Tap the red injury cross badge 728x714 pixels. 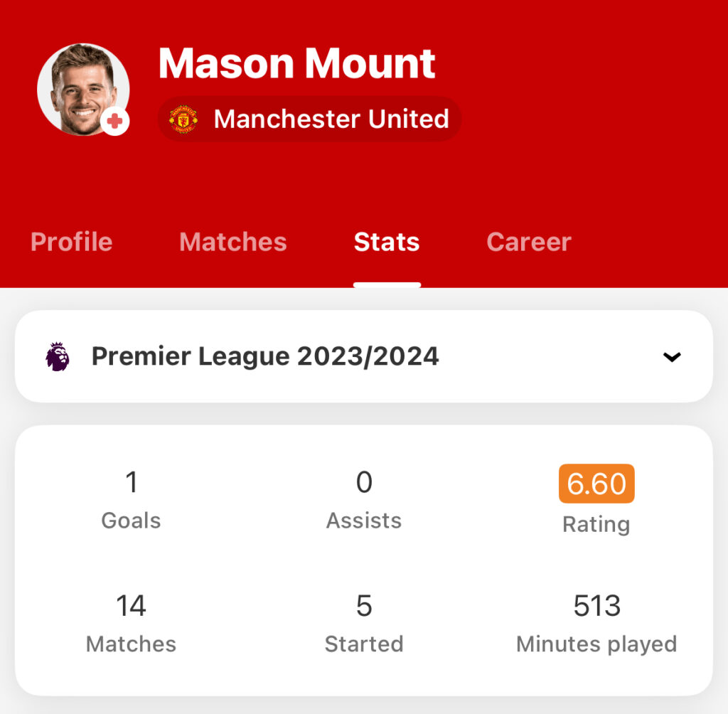(x=114, y=121)
